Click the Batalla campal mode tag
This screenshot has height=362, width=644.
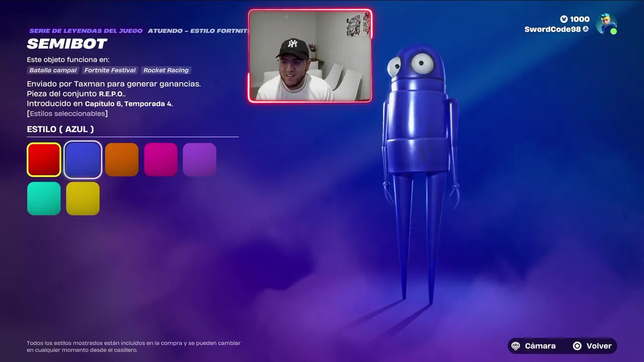[53, 70]
